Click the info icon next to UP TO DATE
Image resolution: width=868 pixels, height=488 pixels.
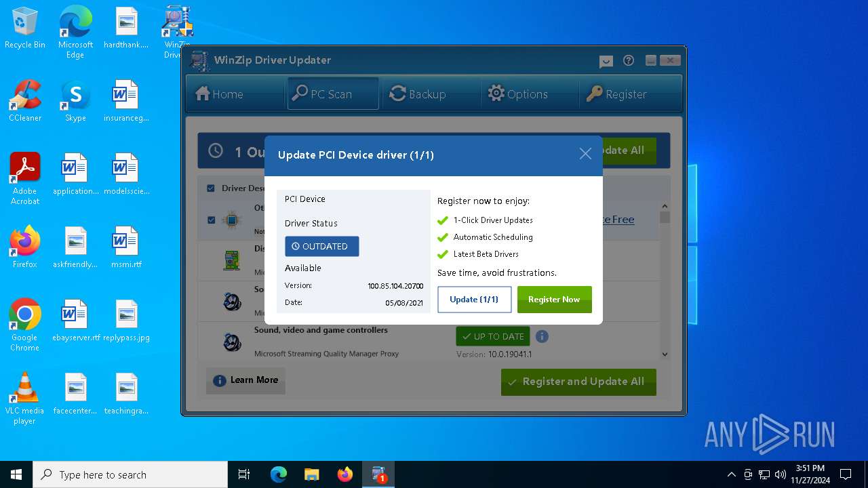[x=542, y=336]
